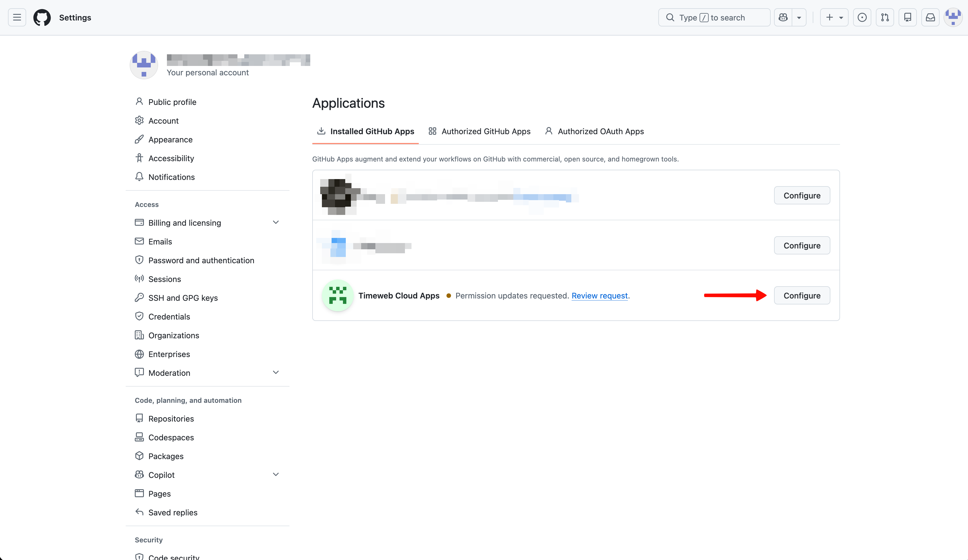Configure the Timeweb Cloud Apps app
This screenshot has height=560, width=968.
[802, 295]
